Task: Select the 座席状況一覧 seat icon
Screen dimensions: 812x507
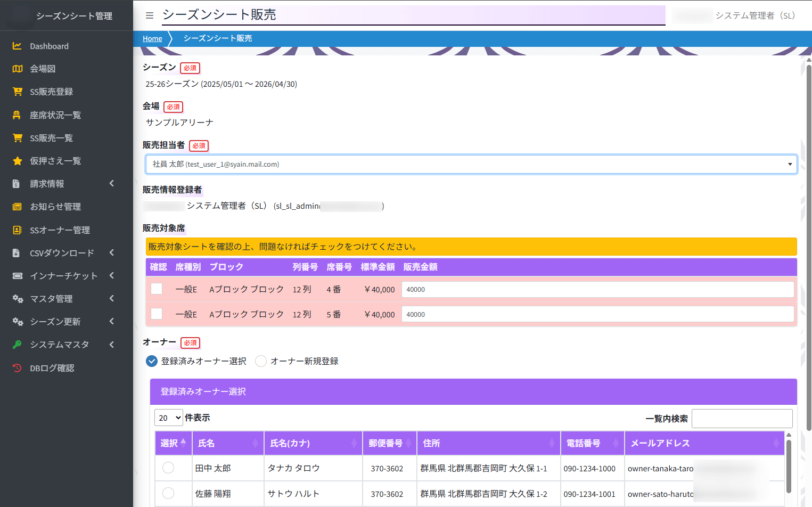Action: 17,115
